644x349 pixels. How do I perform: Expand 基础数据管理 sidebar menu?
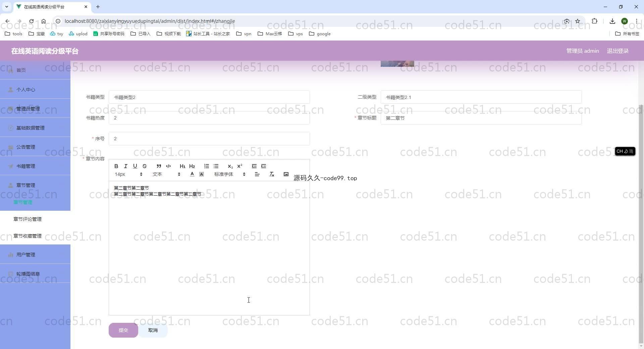(35, 128)
